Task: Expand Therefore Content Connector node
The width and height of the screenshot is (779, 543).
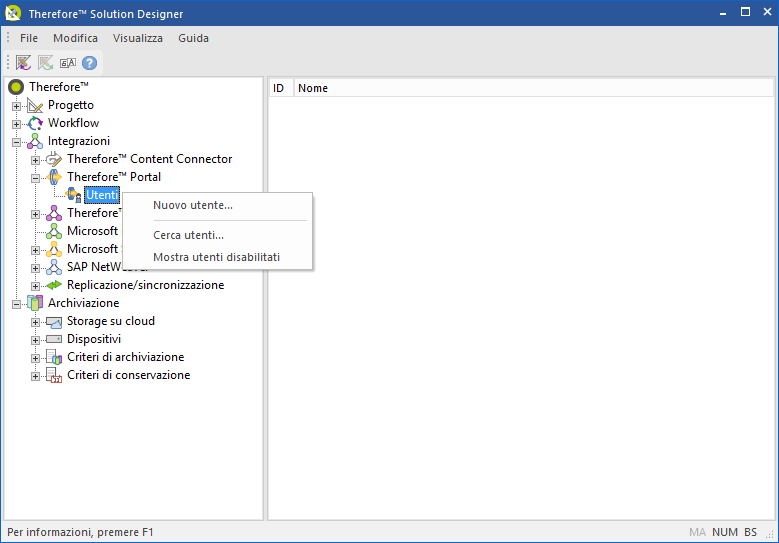Action: [35, 160]
